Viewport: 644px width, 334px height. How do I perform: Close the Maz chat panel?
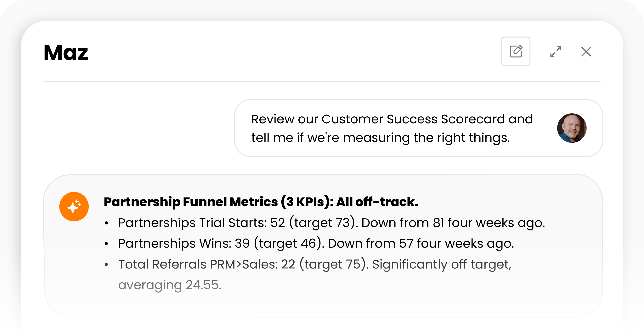[x=586, y=52]
